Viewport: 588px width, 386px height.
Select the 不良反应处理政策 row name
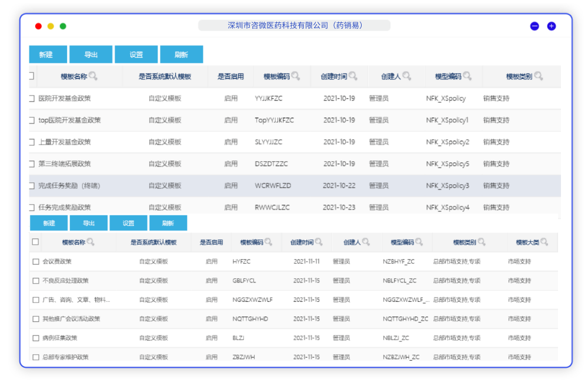click(65, 281)
